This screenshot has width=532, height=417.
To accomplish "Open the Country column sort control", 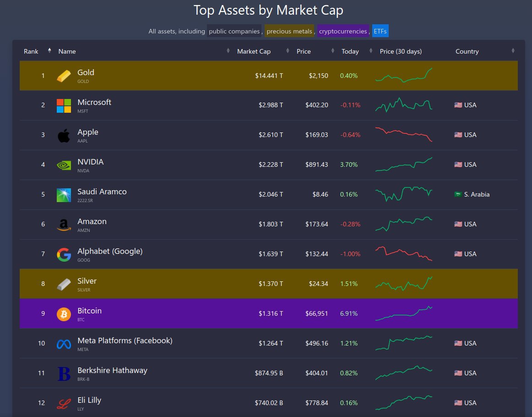I will [512, 51].
